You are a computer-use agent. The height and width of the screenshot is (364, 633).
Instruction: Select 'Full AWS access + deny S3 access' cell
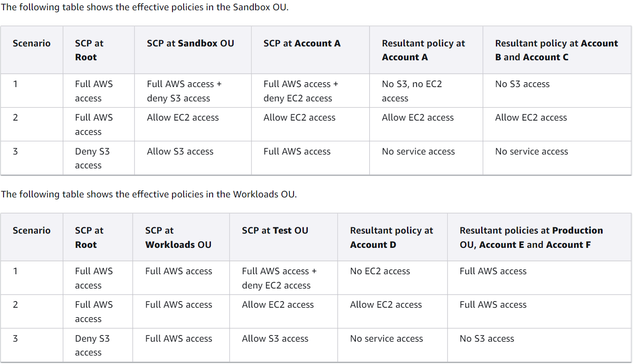click(184, 91)
